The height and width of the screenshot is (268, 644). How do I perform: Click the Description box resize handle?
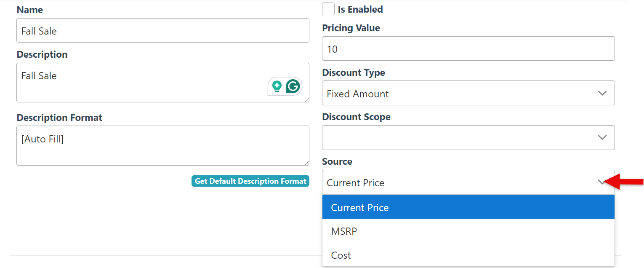point(306,99)
